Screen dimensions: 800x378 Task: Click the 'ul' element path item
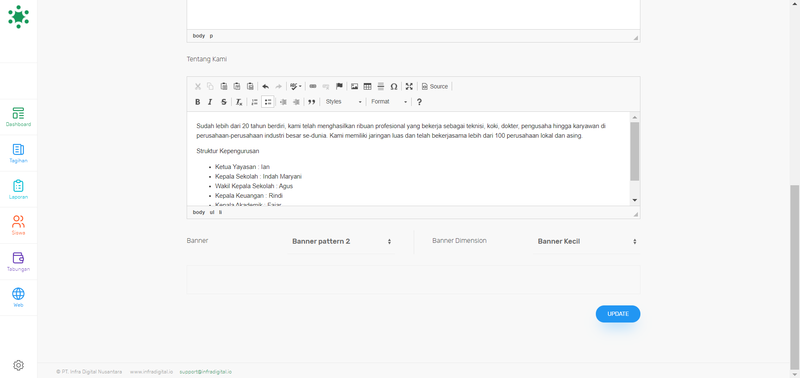pyautogui.click(x=212, y=212)
